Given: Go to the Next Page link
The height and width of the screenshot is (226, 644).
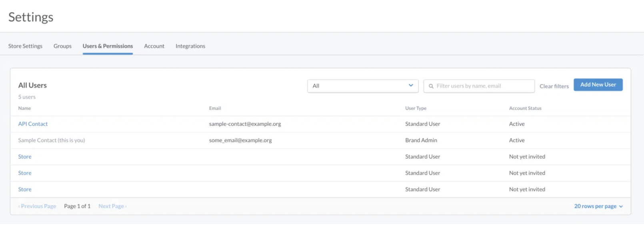Looking at the screenshot, I should [112, 206].
